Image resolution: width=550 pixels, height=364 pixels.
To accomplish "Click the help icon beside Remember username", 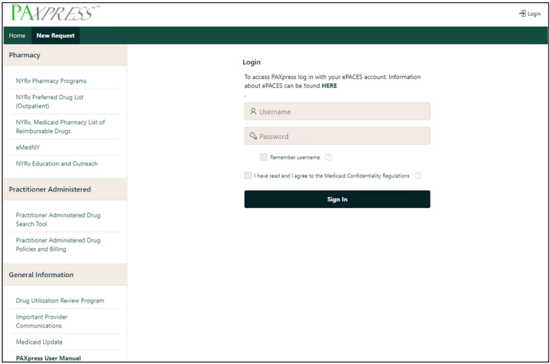I will tap(329, 157).
